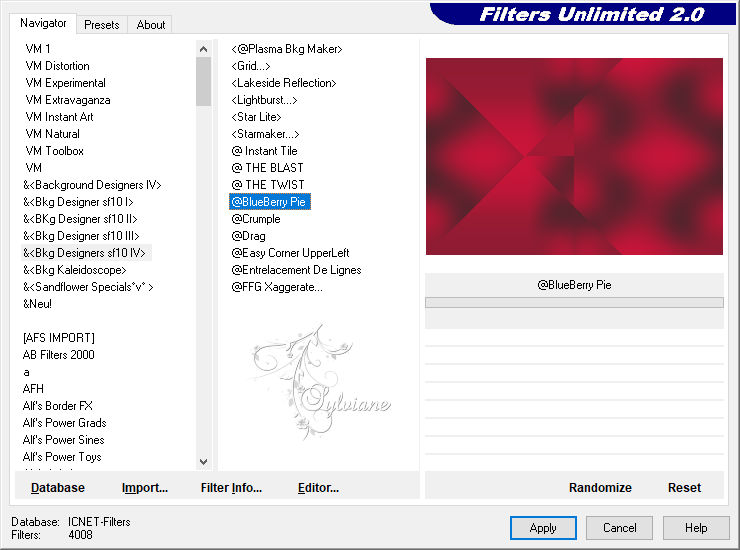Select &<Sandflower Specials"v" > category
This screenshot has height=550, width=740.
tap(88, 287)
